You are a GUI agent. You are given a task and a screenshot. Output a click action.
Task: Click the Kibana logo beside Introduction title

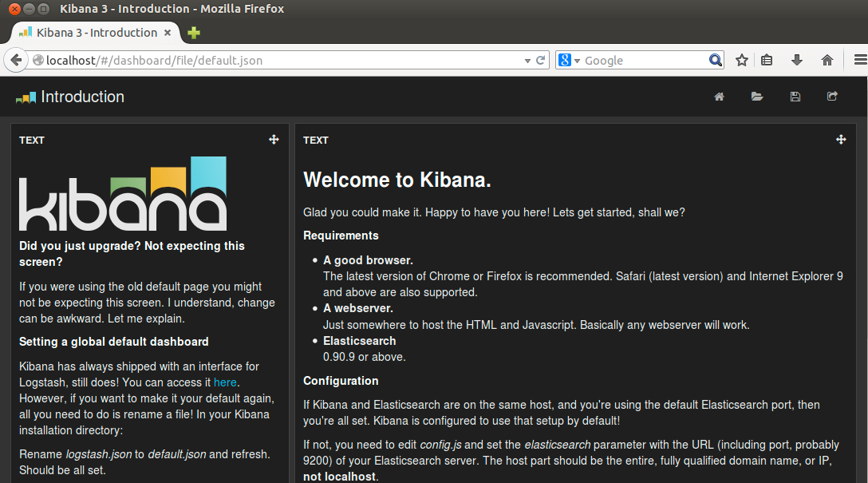click(x=26, y=97)
